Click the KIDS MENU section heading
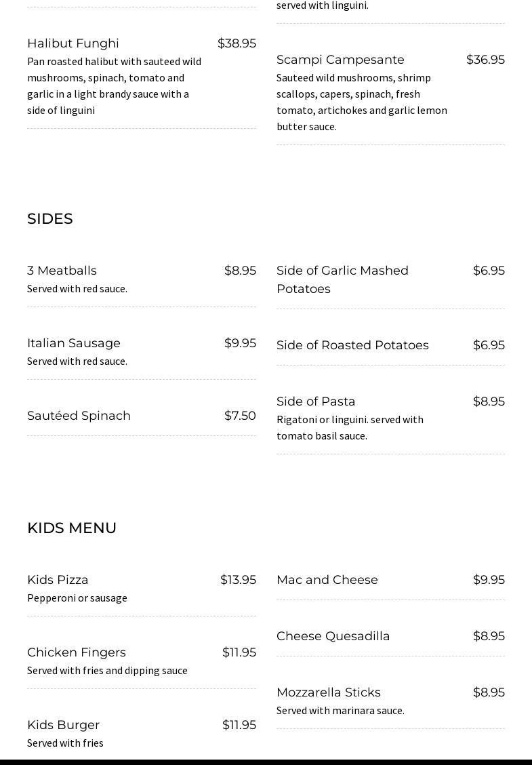Viewport: 532px width, 765px height. point(72,528)
